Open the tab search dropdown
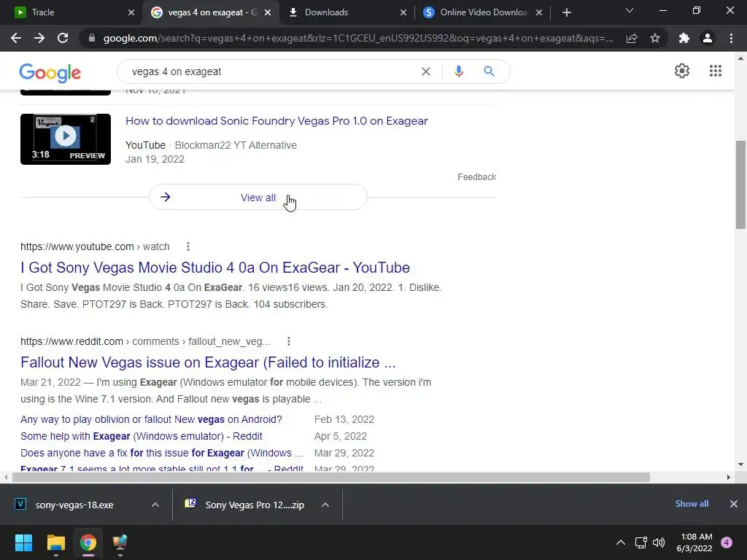Viewport: 747px width, 560px height. (x=630, y=10)
